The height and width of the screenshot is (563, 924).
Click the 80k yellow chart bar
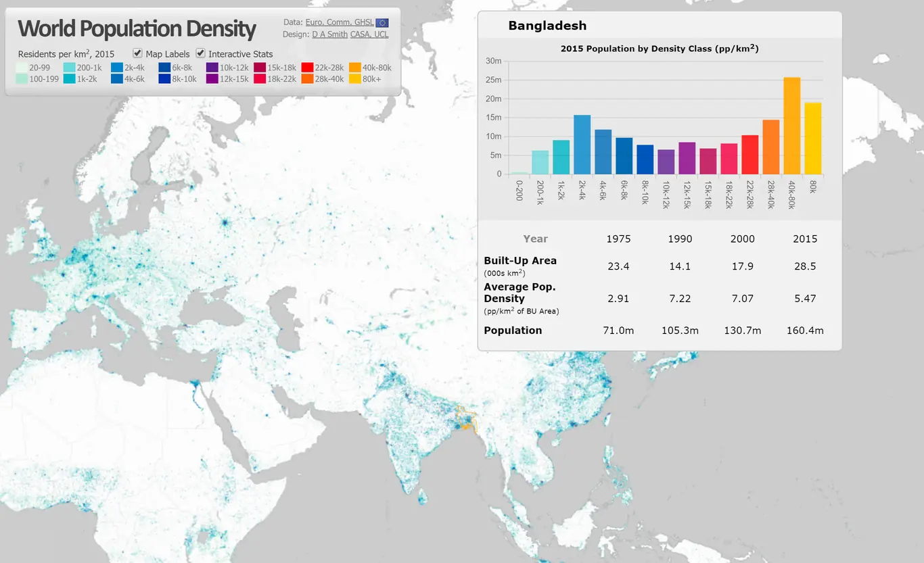click(x=812, y=139)
